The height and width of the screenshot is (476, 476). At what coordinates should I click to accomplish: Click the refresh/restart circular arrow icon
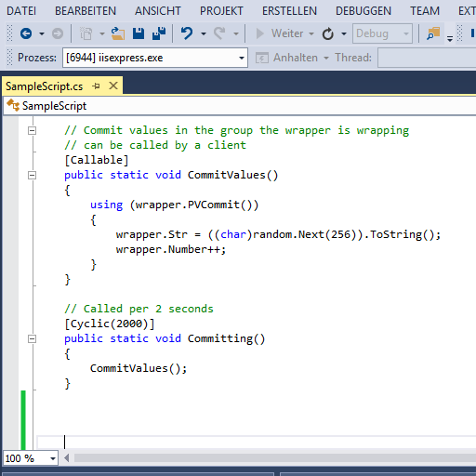(x=328, y=33)
